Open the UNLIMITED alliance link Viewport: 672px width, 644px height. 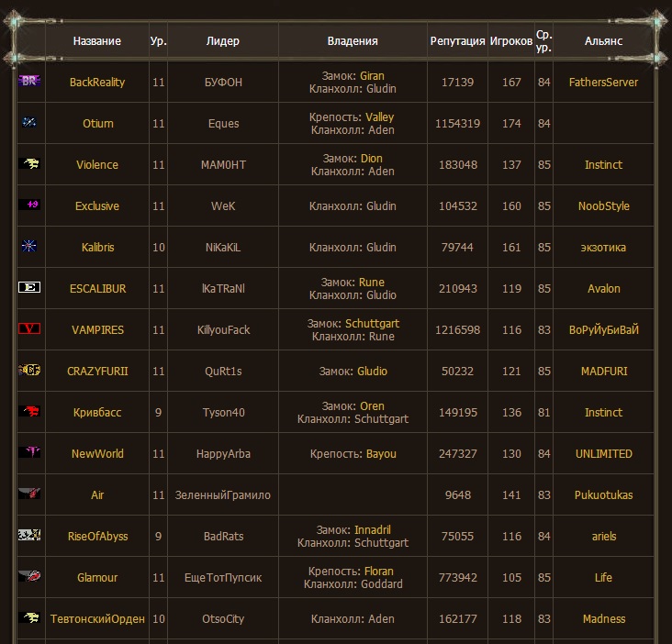(604, 454)
